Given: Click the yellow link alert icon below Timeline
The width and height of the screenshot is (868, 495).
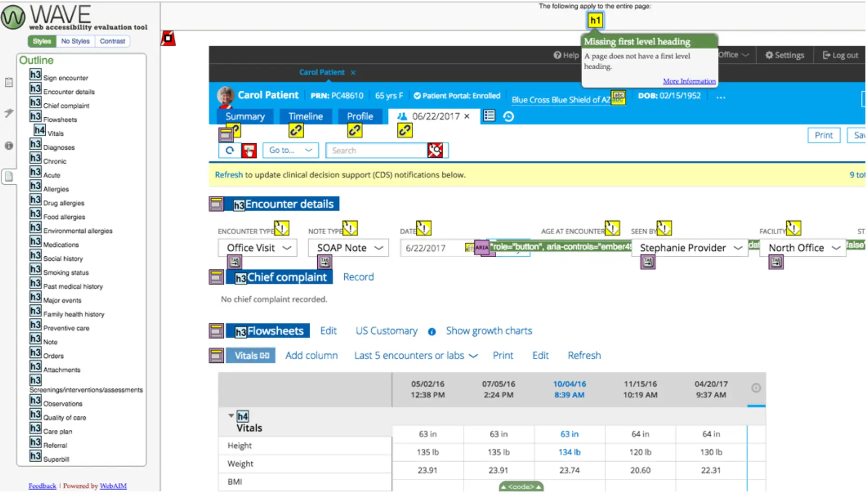Looking at the screenshot, I should 296,131.
